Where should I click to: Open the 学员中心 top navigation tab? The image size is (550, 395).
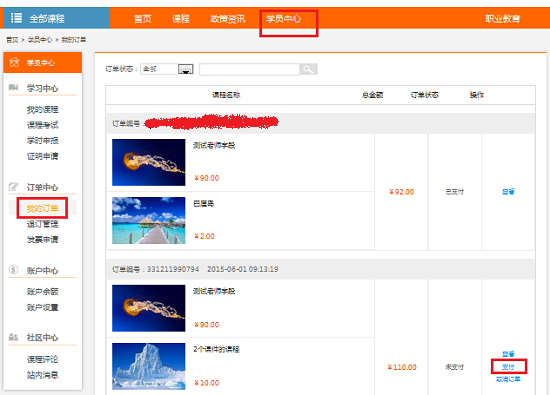(x=283, y=18)
